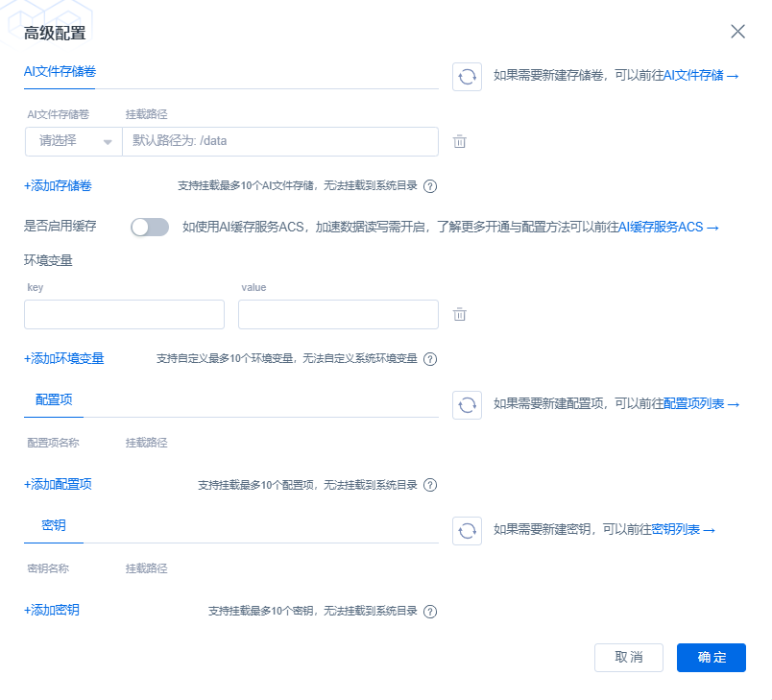Click +添加配置项 link
772x700 pixels.
[58, 485]
